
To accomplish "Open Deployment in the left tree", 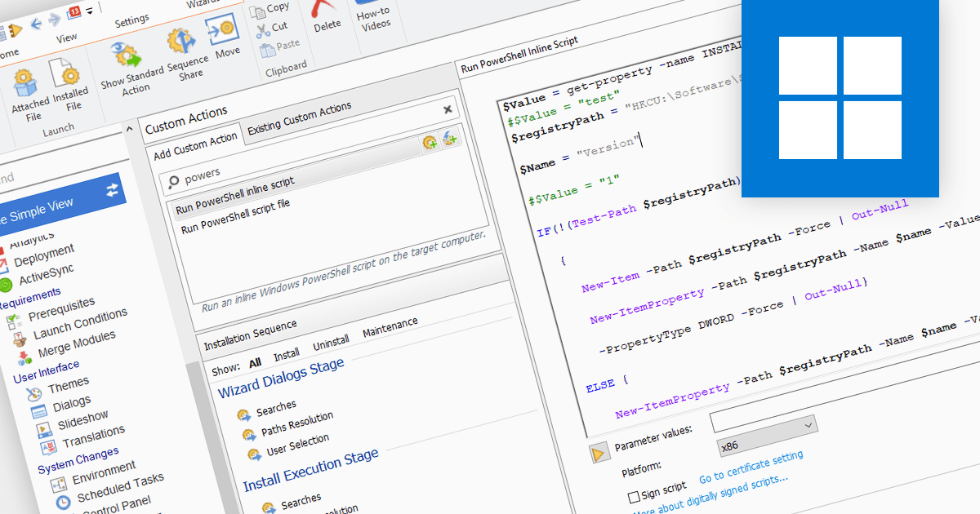I will click(x=43, y=255).
